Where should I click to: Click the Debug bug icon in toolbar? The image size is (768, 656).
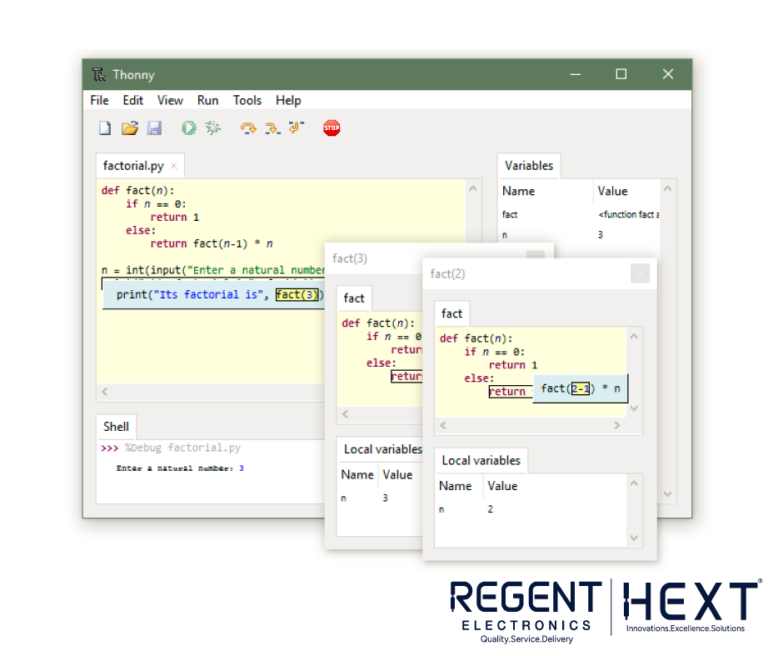[x=212, y=128]
